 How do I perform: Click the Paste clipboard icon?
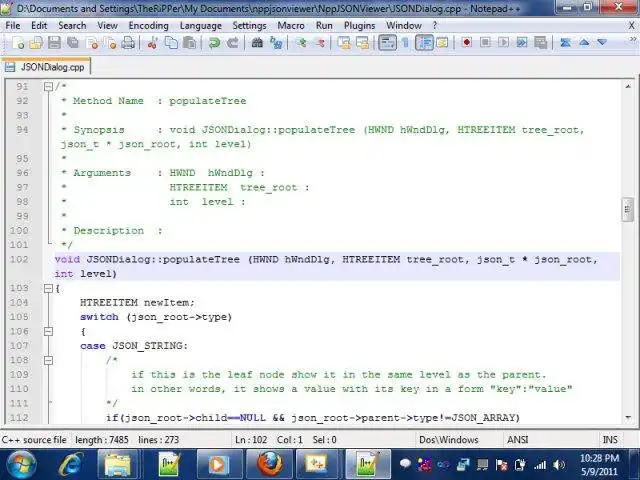(x=189, y=42)
